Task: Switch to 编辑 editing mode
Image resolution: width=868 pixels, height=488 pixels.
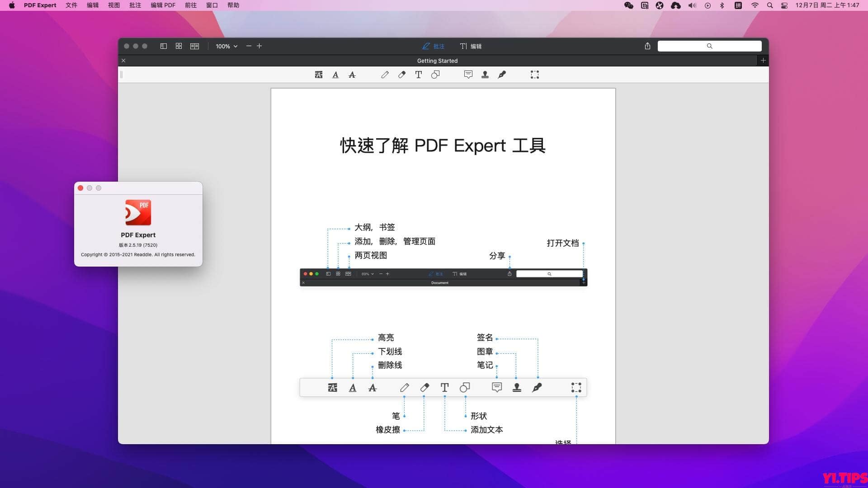Action: pos(472,46)
